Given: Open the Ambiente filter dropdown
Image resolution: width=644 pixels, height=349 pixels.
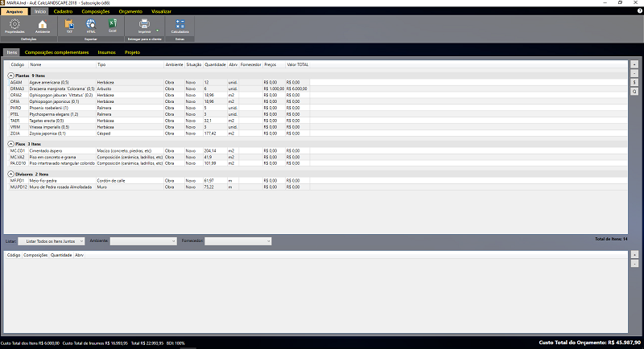Looking at the screenshot, I should (x=143, y=241).
